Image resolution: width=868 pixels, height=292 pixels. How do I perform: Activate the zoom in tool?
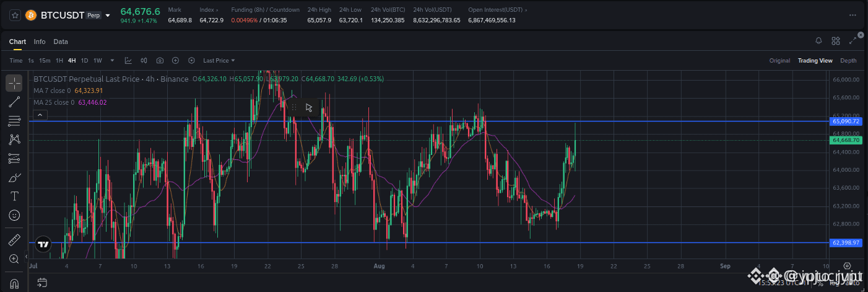pos(14,259)
